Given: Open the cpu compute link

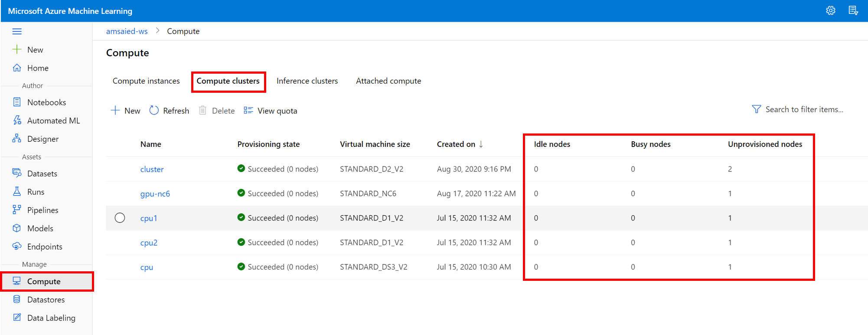Looking at the screenshot, I should pos(147,267).
